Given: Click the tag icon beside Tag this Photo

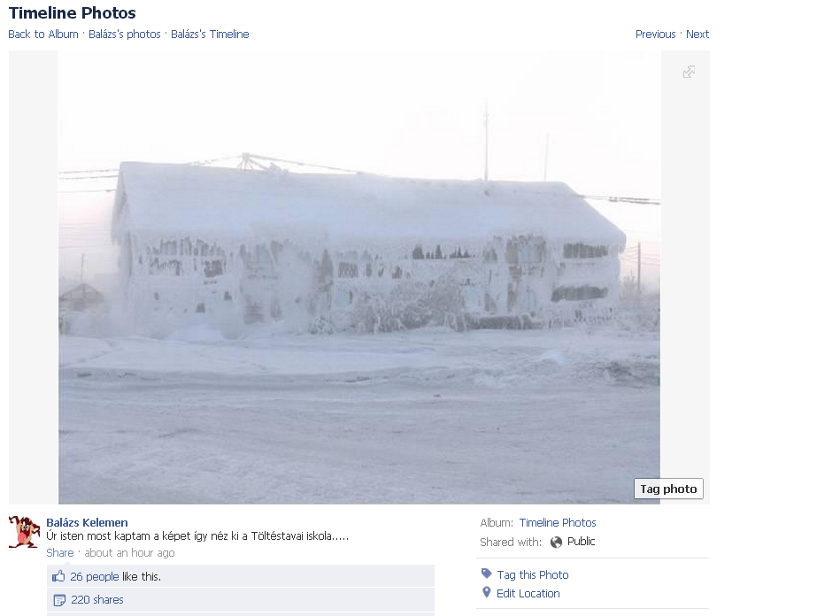Looking at the screenshot, I should pyautogui.click(x=487, y=574).
